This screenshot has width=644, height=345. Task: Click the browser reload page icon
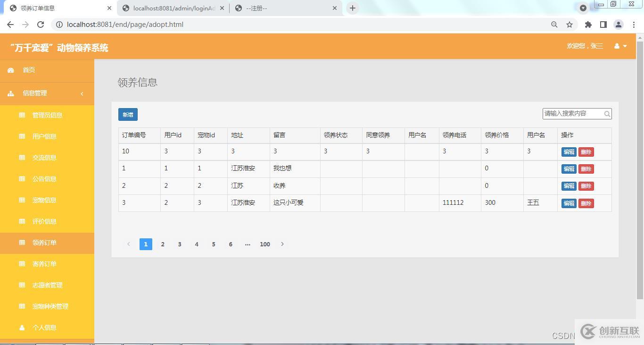pyautogui.click(x=41, y=25)
